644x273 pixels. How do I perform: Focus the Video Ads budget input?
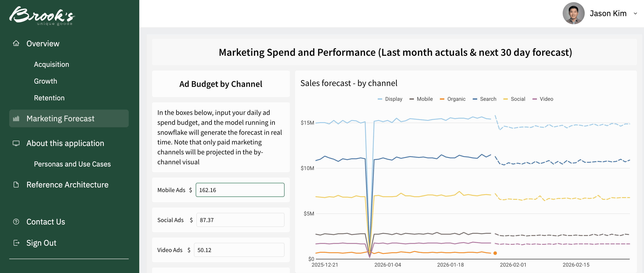pos(239,250)
